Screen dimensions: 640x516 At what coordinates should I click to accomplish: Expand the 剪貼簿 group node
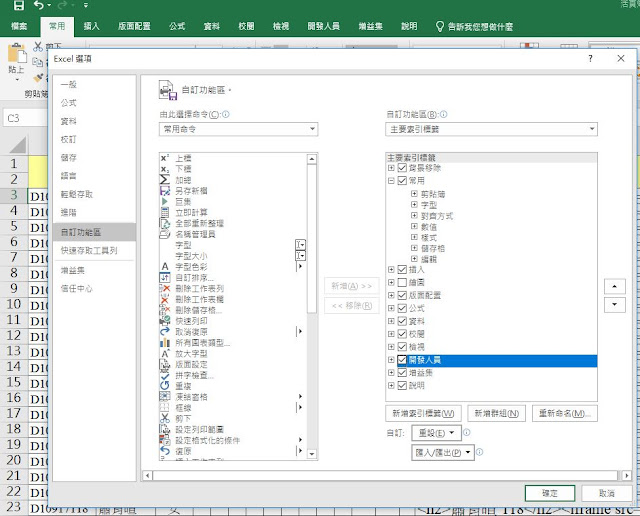tap(414, 194)
